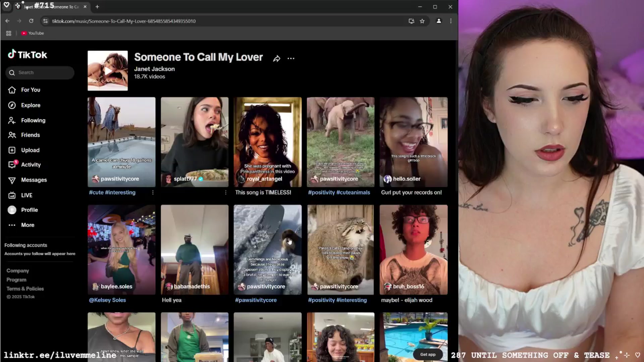644x362 pixels.
Task: Click the "Hell yea" caption
Action: pos(171,300)
